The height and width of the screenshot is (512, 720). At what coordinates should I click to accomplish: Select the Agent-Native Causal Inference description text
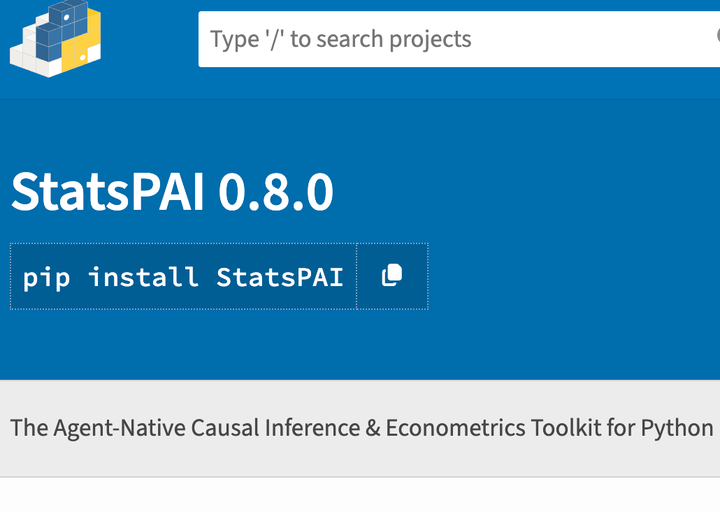point(362,428)
